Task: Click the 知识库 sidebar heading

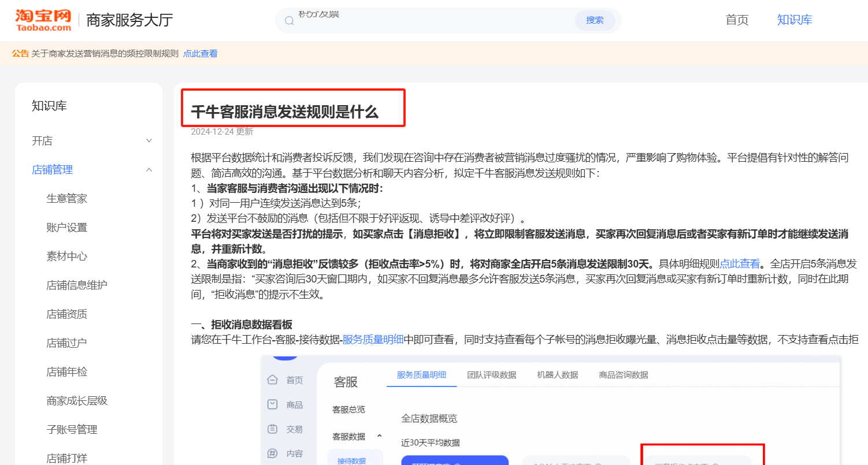Action: click(49, 106)
